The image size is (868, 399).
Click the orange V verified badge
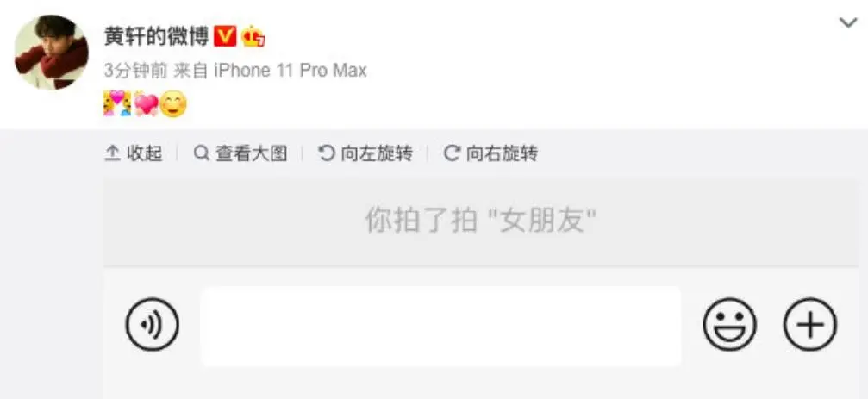point(225,36)
